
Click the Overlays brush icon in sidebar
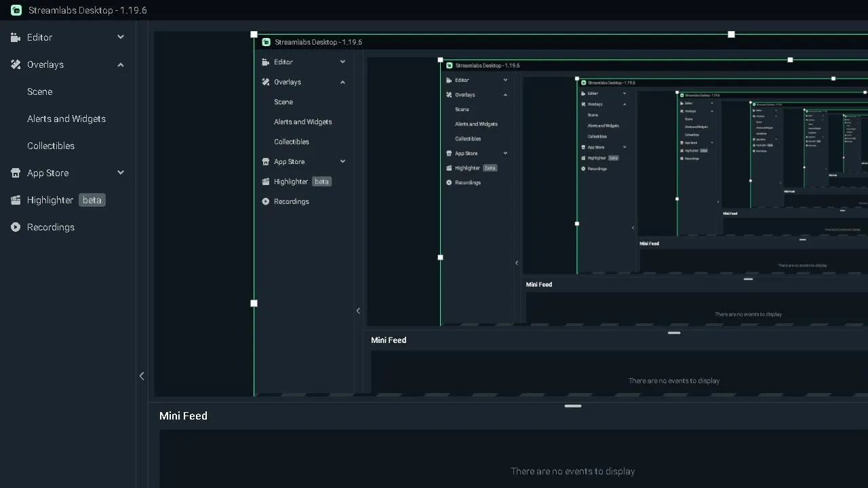click(x=16, y=64)
